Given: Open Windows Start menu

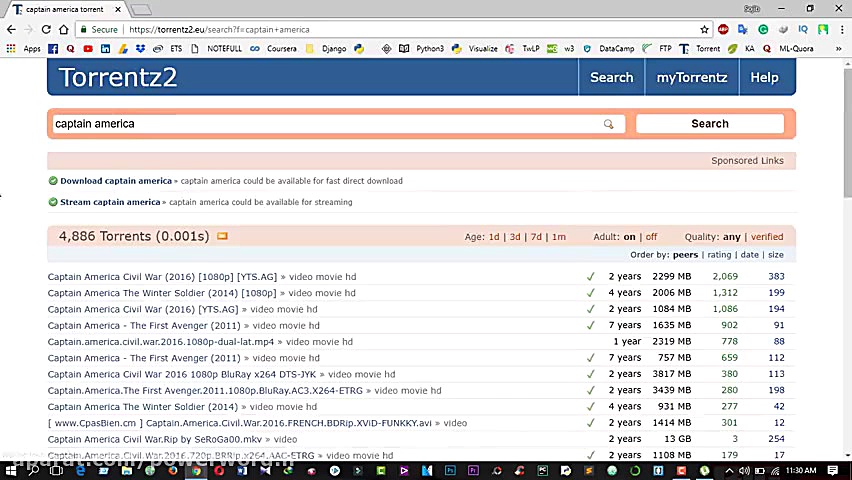Looking at the screenshot, I should [10, 471].
